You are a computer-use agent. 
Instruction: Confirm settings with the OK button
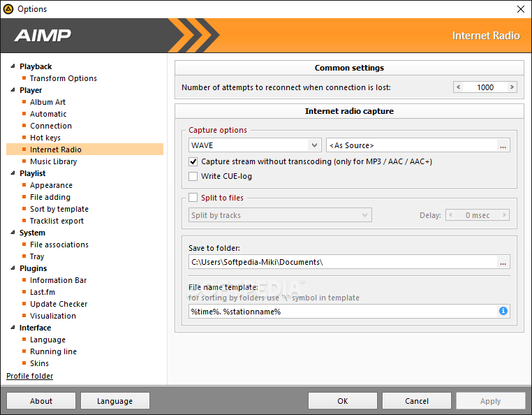(x=343, y=401)
